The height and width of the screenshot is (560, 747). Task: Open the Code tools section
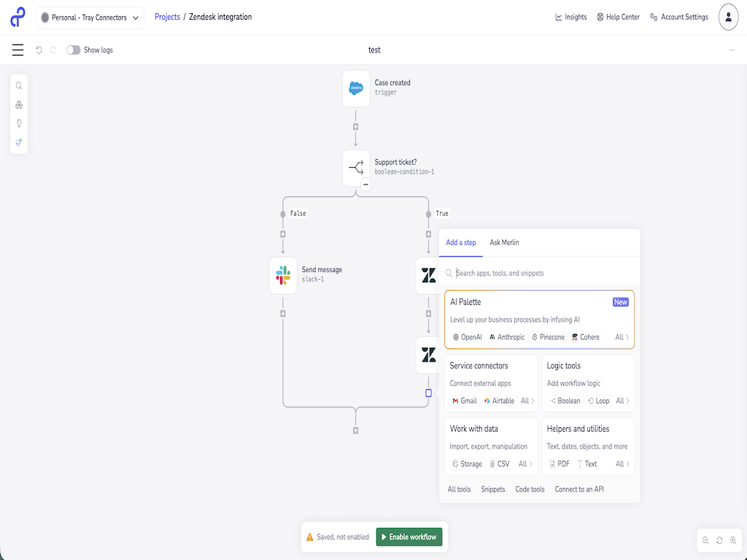[530, 489]
